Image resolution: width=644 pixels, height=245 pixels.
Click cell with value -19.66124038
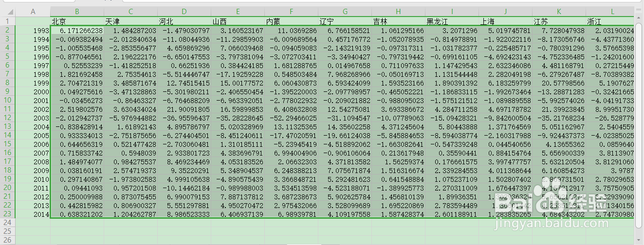pos(345,135)
